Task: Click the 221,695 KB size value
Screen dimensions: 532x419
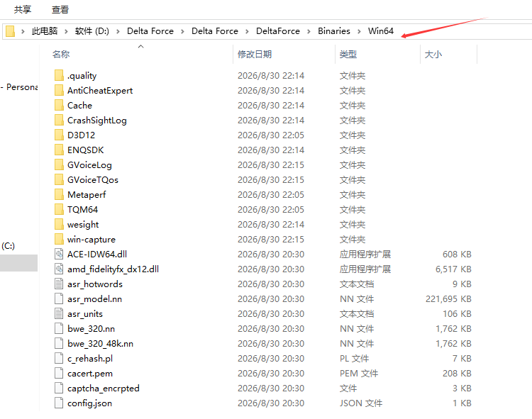Action: click(448, 299)
